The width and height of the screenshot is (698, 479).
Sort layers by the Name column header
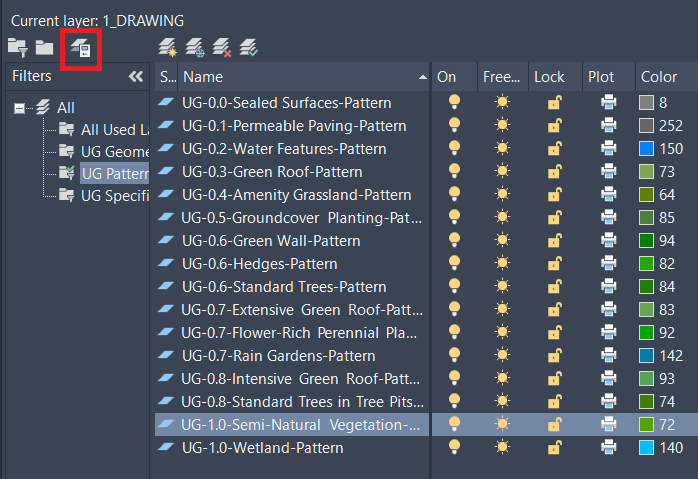[x=300, y=77]
